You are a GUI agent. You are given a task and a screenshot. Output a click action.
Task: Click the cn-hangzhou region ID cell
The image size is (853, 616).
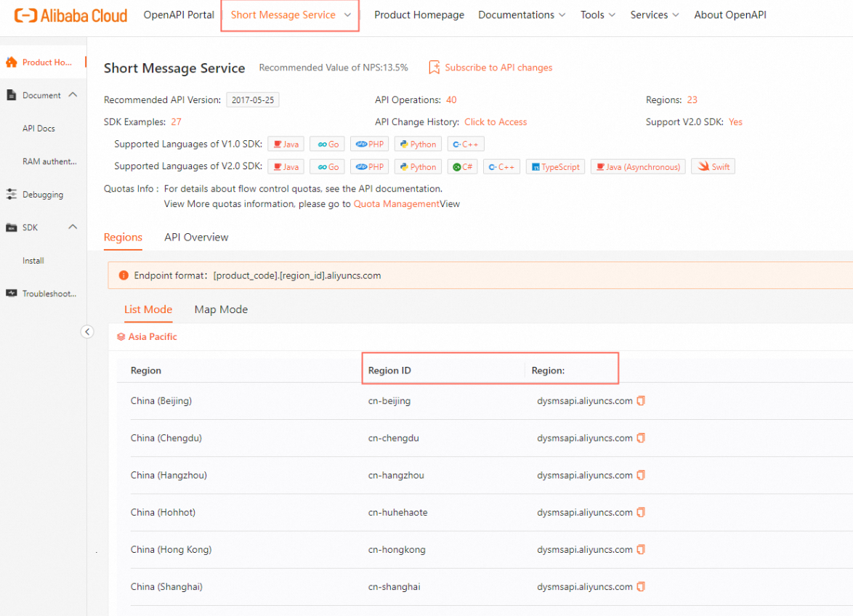point(396,475)
